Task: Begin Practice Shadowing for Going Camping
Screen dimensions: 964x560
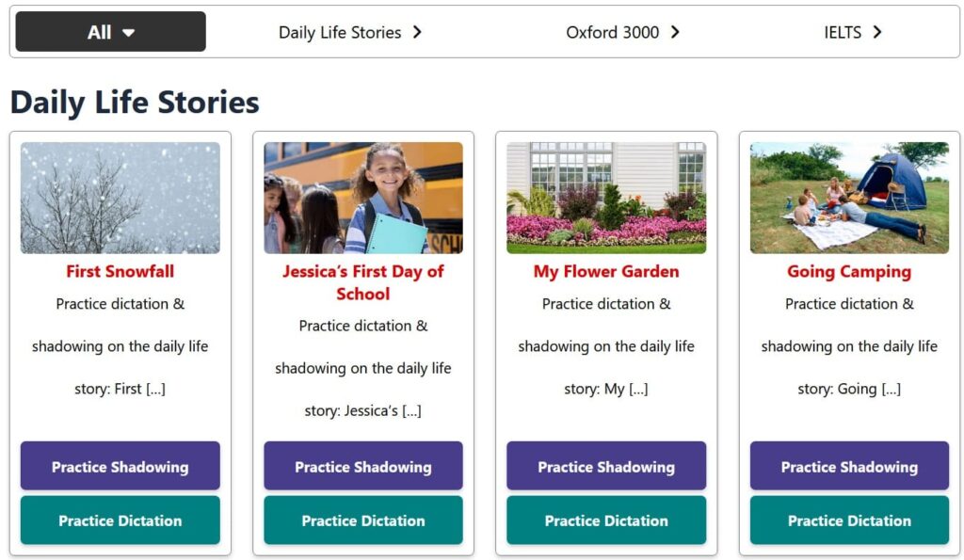Action: [849, 467]
